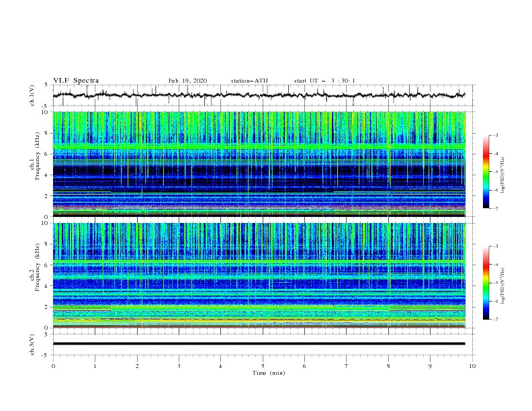Click the ch.2 PSD color scale bar

(486, 283)
